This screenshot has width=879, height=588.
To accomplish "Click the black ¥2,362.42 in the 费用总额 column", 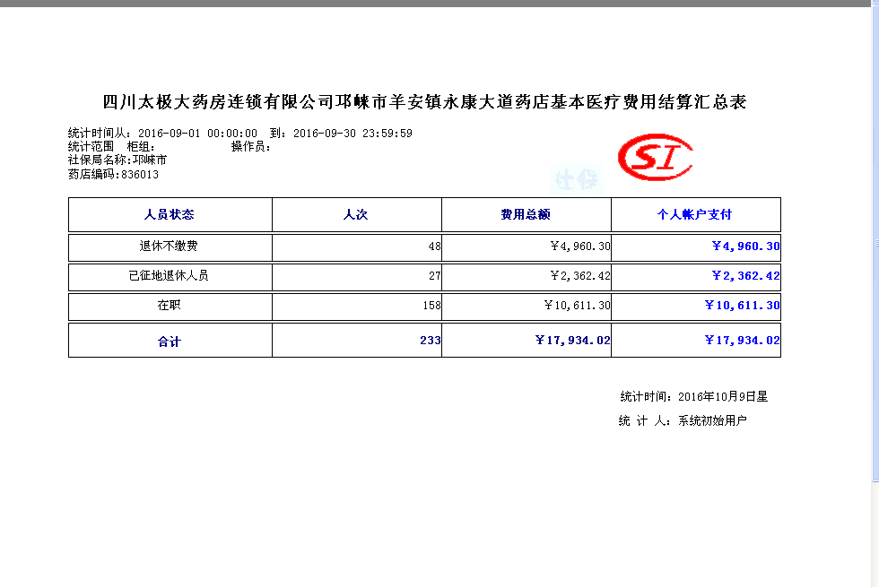I will (x=580, y=276).
